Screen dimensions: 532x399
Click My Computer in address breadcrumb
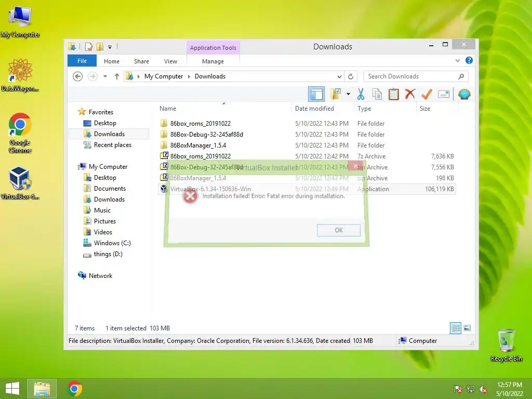tap(164, 76)
